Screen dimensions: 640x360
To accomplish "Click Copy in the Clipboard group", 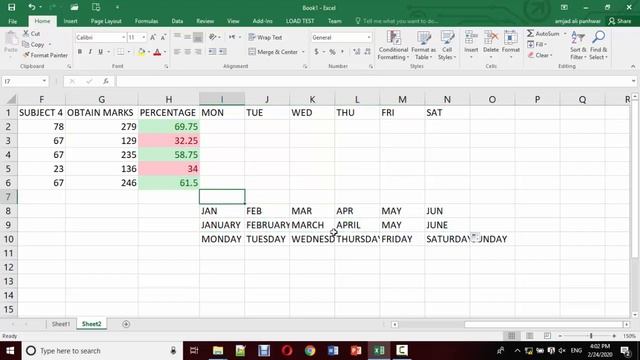I will point(37,44).
